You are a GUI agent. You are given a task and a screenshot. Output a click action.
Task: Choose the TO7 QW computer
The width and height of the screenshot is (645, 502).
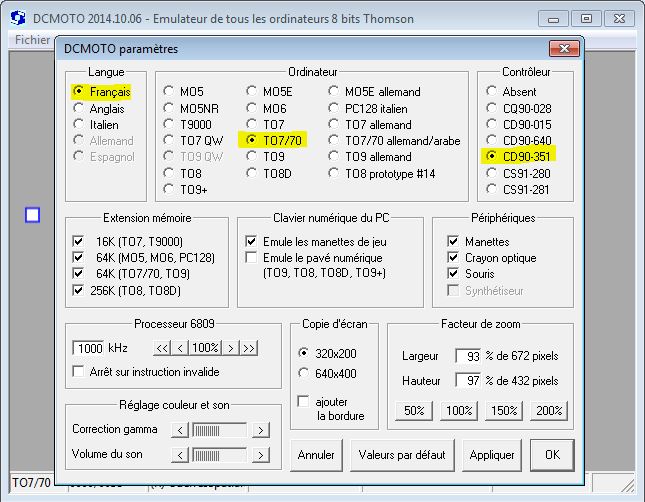tap(193, 141)
